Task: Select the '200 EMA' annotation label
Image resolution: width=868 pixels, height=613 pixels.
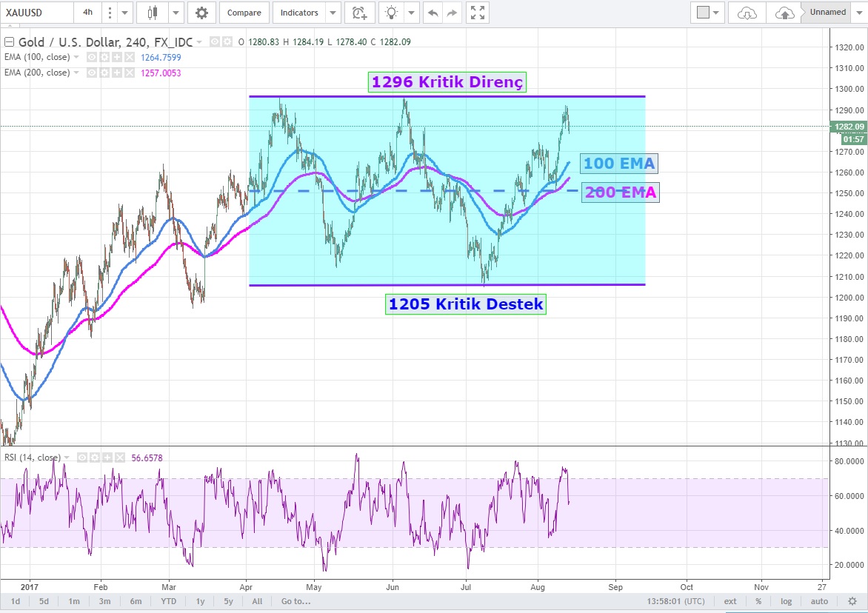Action: tap(621, 192)
